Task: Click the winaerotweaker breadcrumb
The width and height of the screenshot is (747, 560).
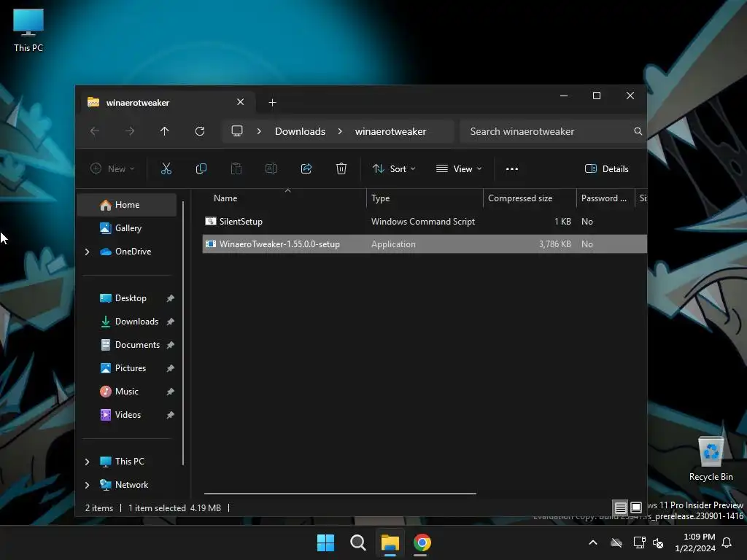Action: pyautogui.click(x=391, y=131)
